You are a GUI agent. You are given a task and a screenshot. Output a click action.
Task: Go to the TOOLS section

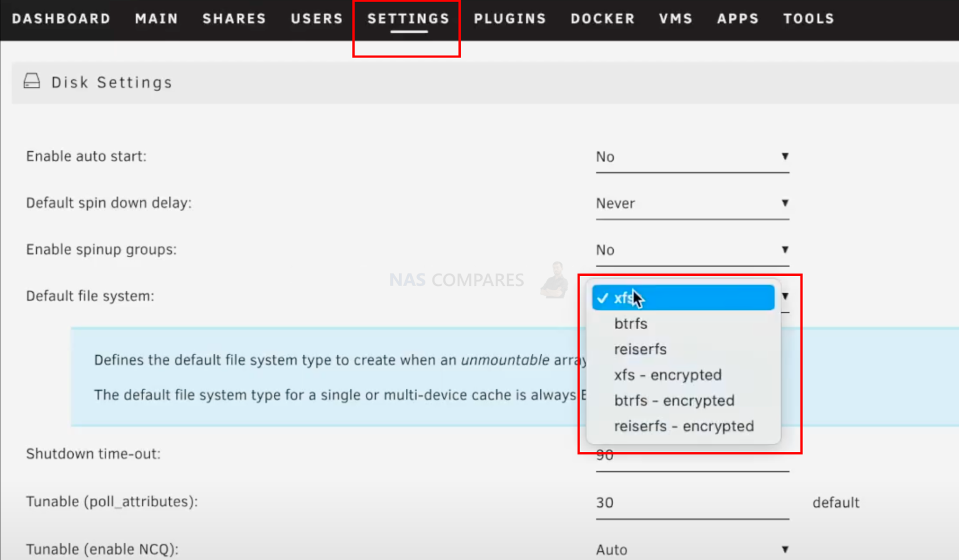809,18
